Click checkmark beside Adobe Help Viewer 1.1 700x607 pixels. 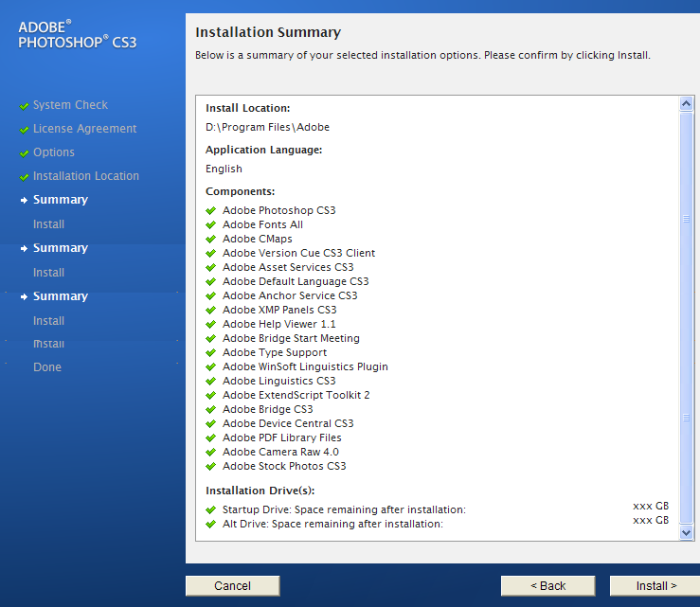click(x=210, y=324)
